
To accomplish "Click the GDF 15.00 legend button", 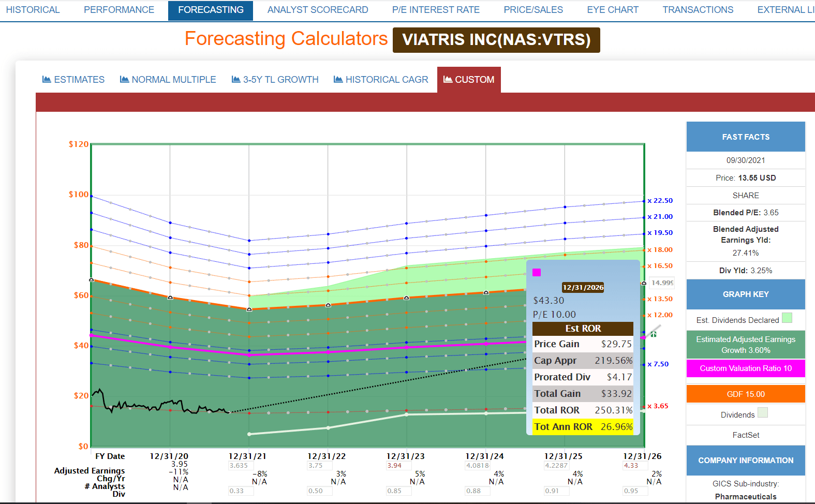I will coord(746,394).
